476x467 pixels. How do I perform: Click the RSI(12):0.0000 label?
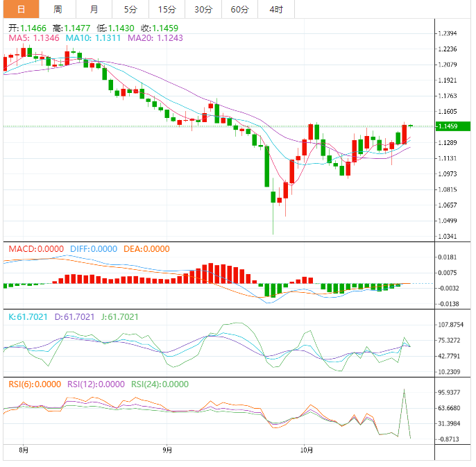[x=96, y=384]
